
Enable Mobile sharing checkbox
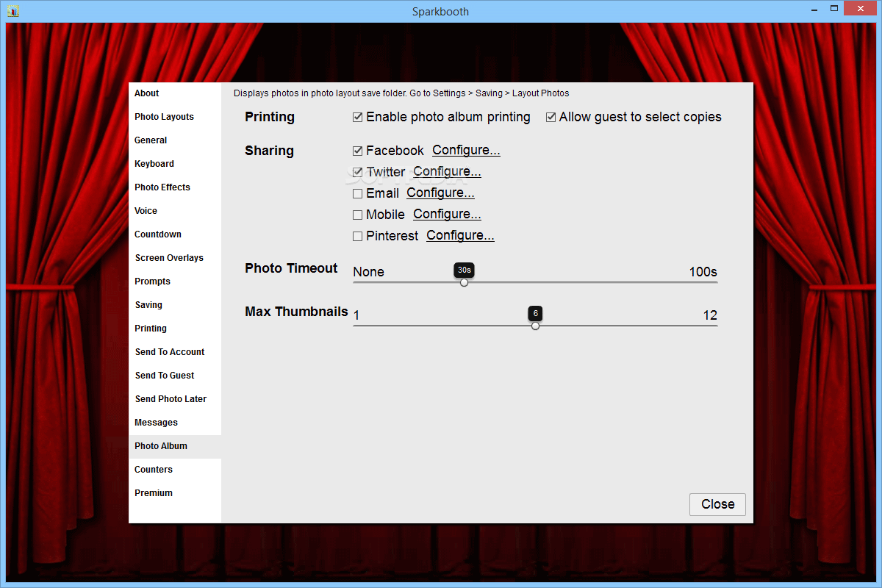tap(358, 215)
